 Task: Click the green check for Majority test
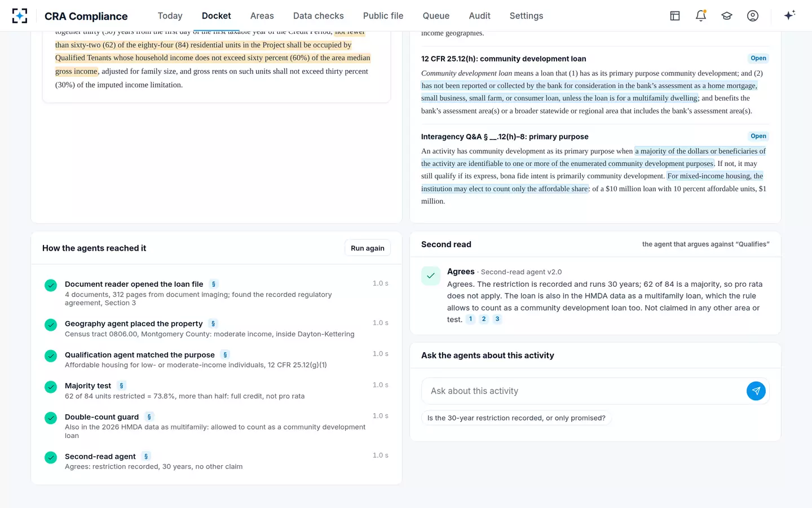coord(51,387)
